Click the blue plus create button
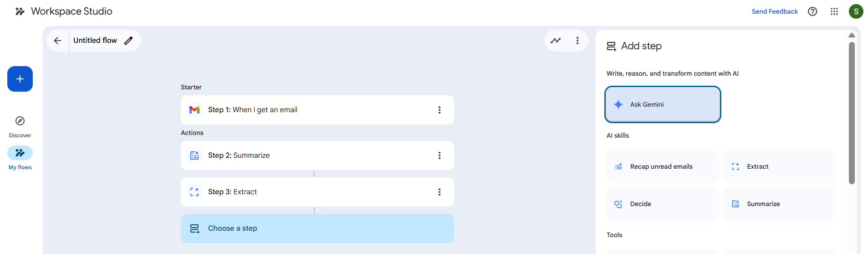The image size is (868, 254). click(x=20, y=79)
